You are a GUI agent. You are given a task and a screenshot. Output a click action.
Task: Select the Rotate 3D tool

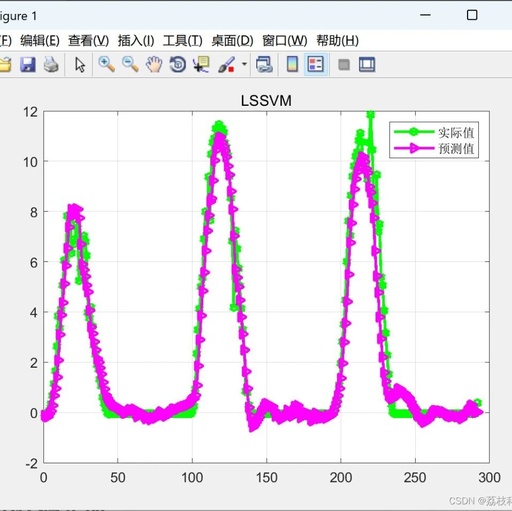coord(178,64)
